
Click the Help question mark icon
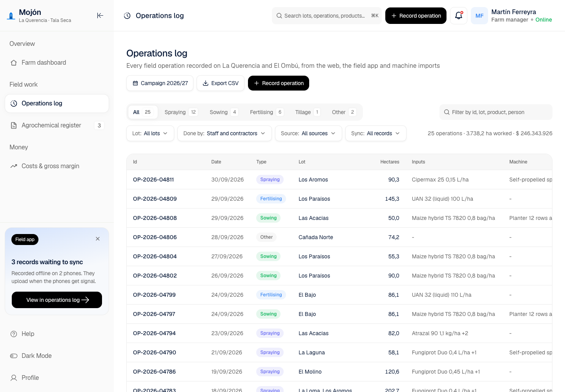pyautogui.click(x=14, y=334)
